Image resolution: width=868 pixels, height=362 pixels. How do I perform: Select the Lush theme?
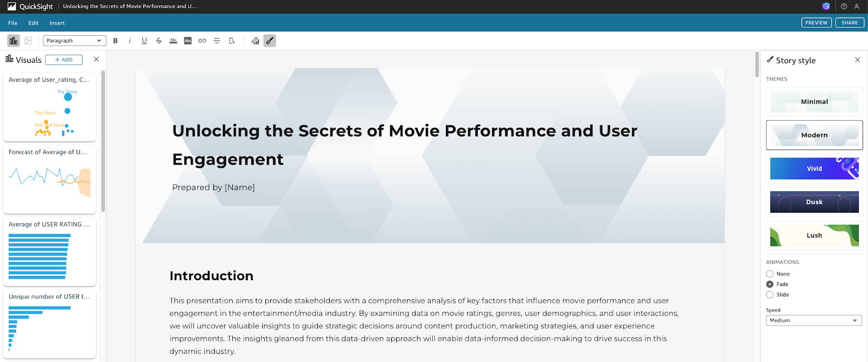click(x=814, y=235)
